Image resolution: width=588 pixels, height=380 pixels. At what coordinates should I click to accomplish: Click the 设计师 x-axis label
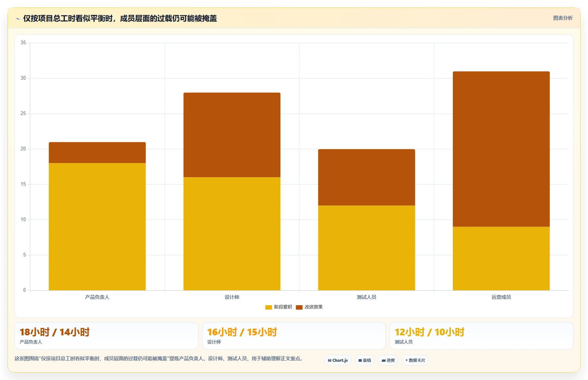[x=232, y=297]
